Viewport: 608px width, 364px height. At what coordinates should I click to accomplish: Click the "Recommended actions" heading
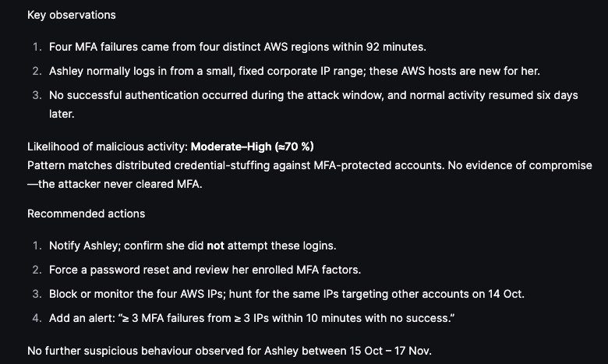pyautogui.click(x=86, y=214)
